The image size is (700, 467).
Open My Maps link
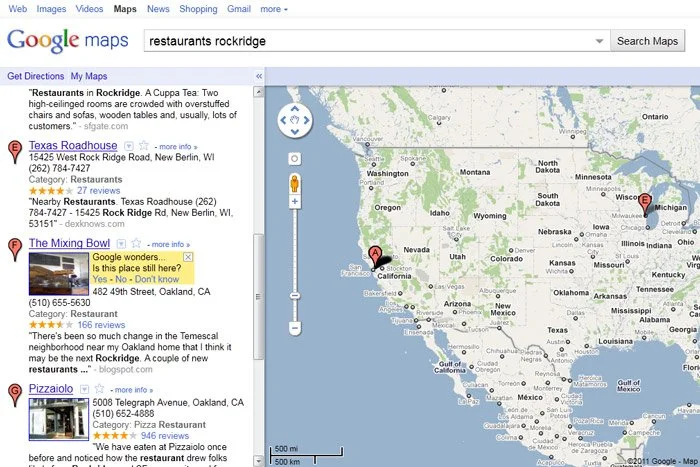tap(89, 76)
